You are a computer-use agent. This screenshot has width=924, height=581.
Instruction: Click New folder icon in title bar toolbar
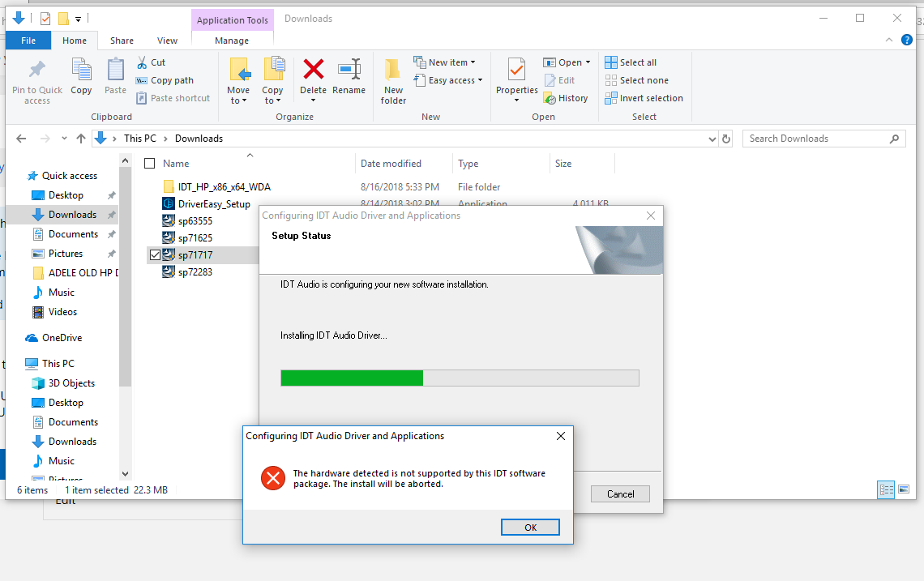click(x=63, y=19)
